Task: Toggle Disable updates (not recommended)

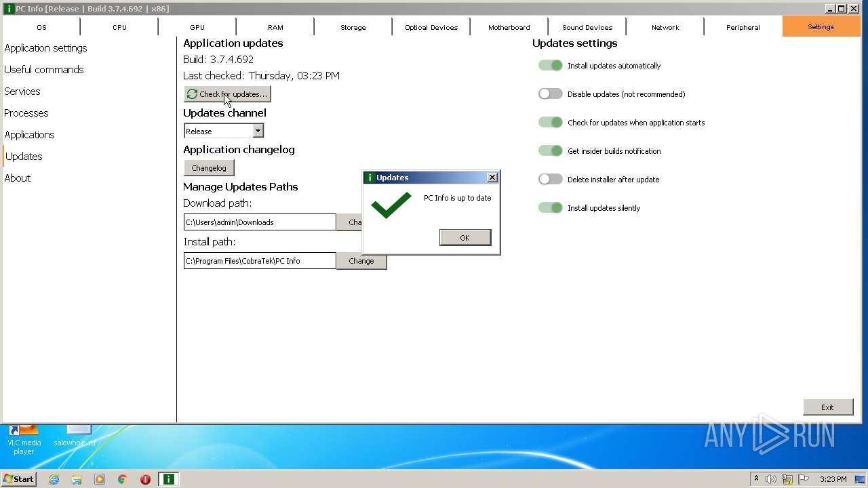Action: (x=551, y=94)
